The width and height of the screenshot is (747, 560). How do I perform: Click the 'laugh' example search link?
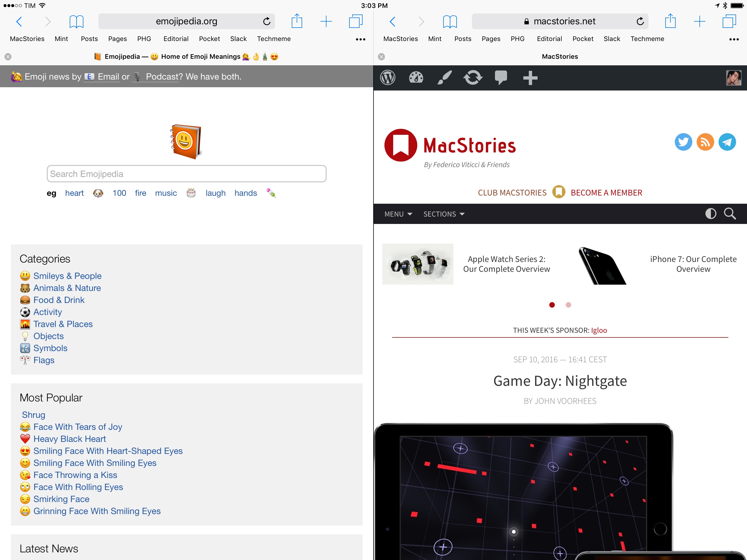215,193
